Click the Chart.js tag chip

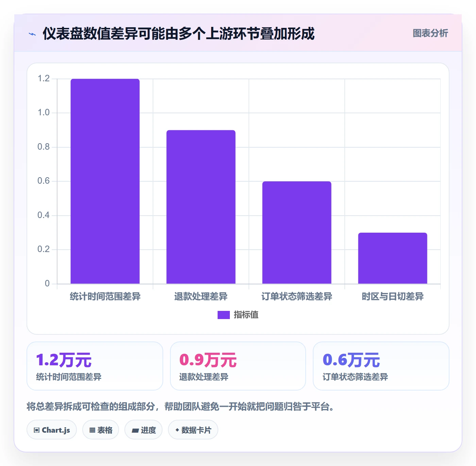[x=52, y=430]
